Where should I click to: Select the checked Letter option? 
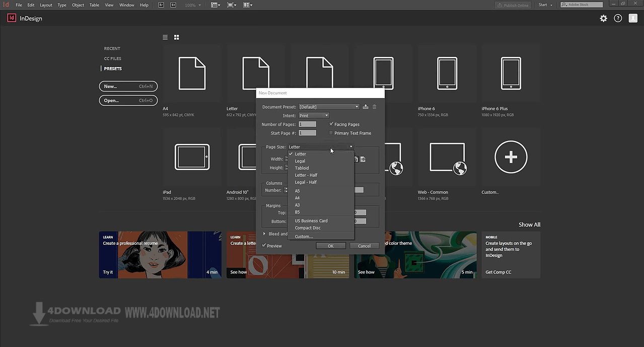pyautogui.click(x=321, y=154)
